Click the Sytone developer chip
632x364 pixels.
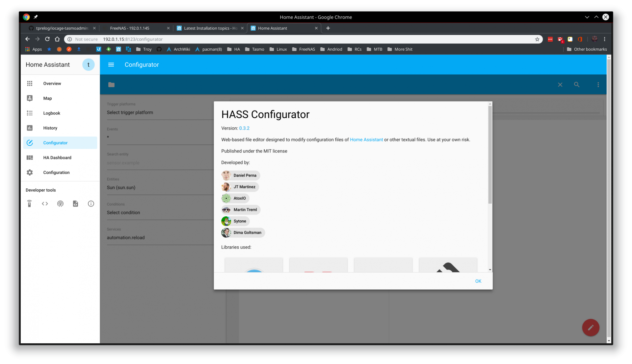pos(235,221)
